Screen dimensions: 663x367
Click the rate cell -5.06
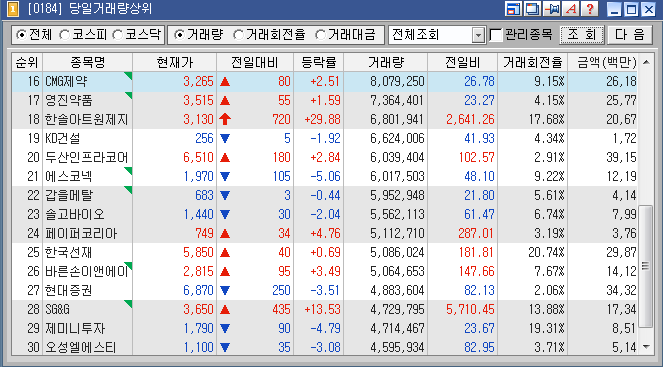[x=325, y=176]
